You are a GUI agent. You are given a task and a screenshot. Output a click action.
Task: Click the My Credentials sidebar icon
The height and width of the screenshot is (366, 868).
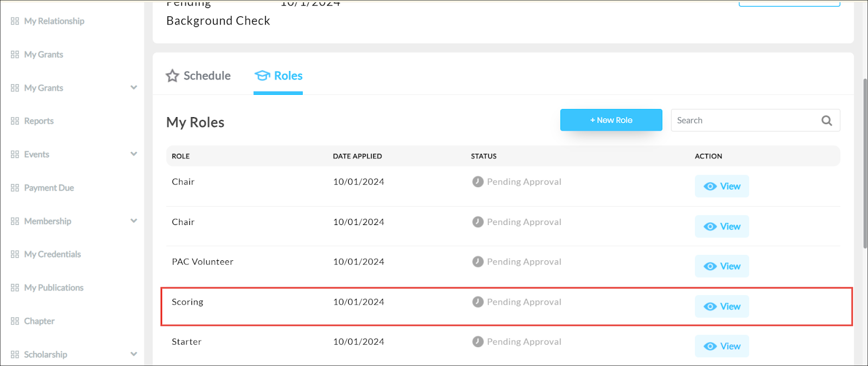pyautogui.click(x=15, y=254)
